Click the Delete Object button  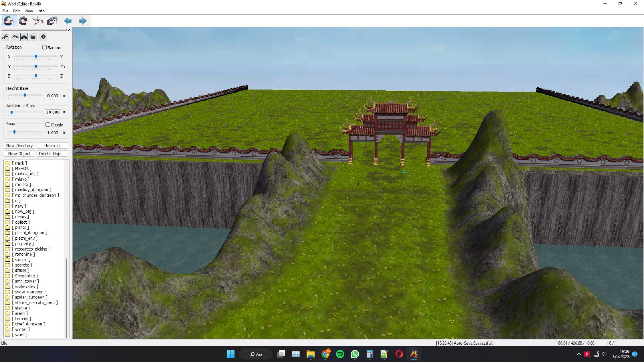pos(52,154)
